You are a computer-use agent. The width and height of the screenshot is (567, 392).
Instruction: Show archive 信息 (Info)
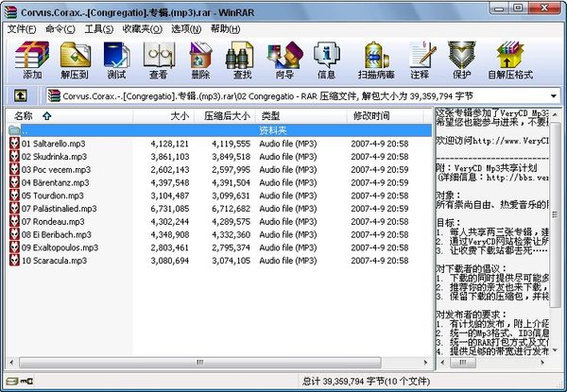pos(326,60)
